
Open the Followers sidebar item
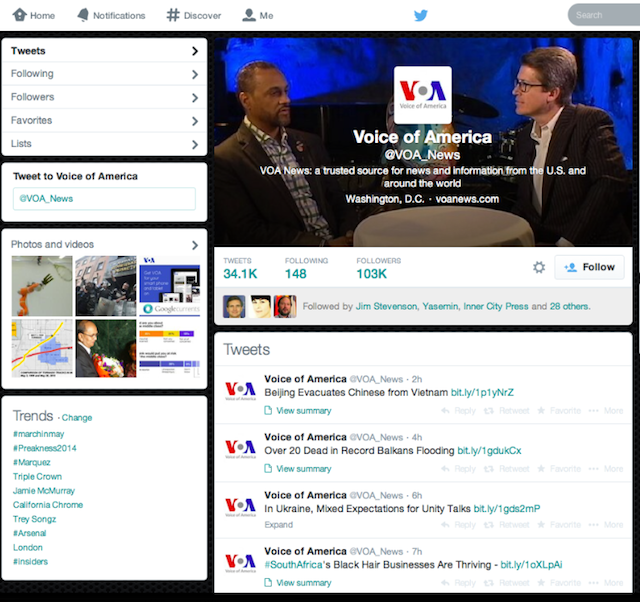[x=104, y=97]
